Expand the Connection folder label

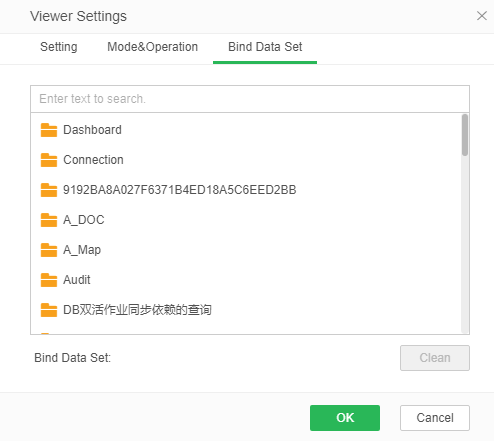tap(93, 160)
